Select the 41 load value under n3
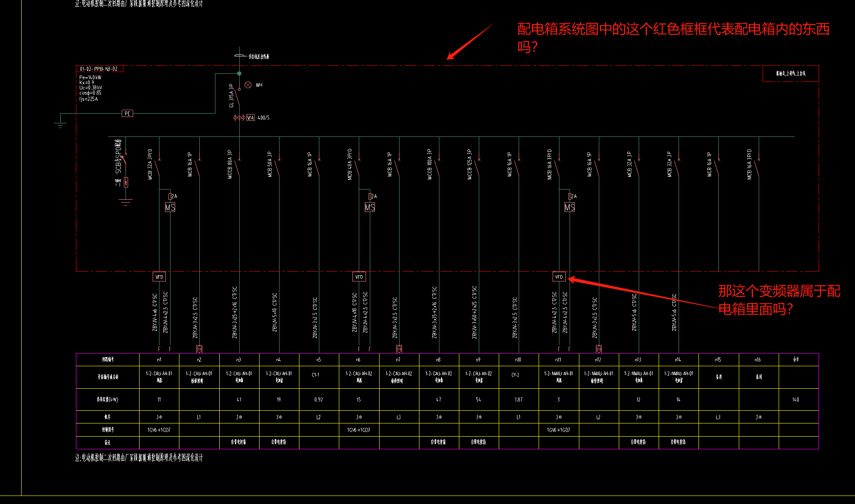 click(x=239, y=399)
